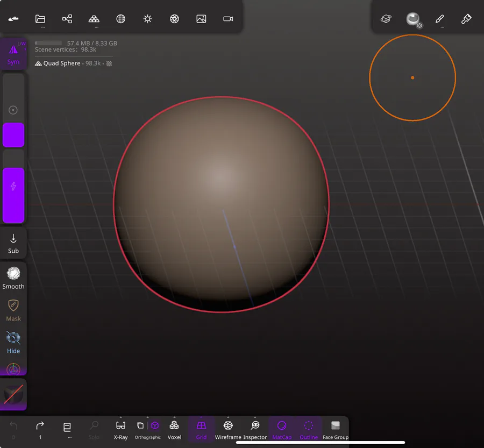Viewport: 484px width, 448px height.
Task: Click the dotted grid icon beside Quad Sphere
Action: tap(109, 63)
